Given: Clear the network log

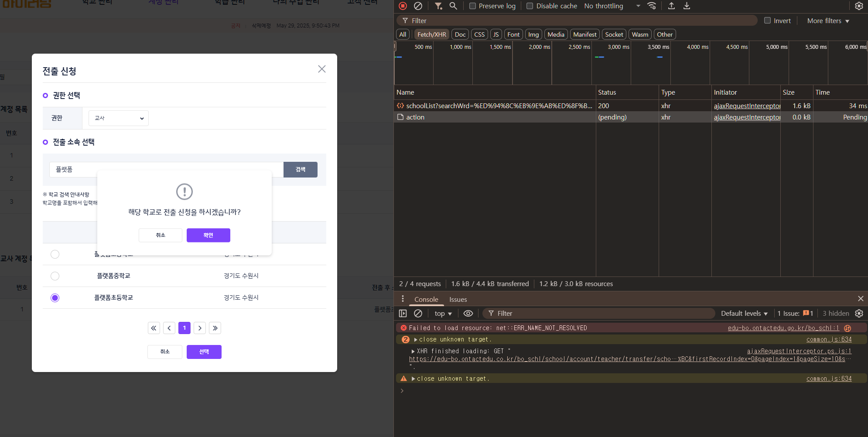Looking at the screenshot, I should click(418, 6).
